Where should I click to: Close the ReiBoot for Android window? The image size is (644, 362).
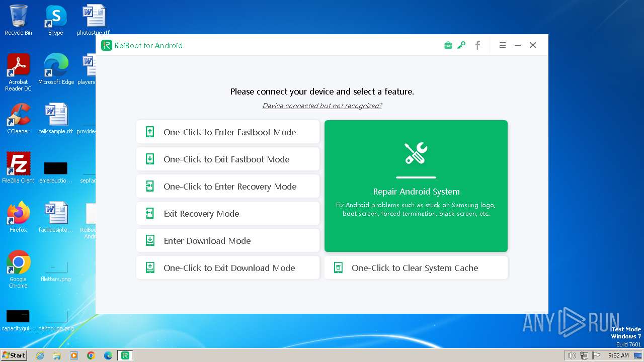pyautogui.click(x=533, y=45)
